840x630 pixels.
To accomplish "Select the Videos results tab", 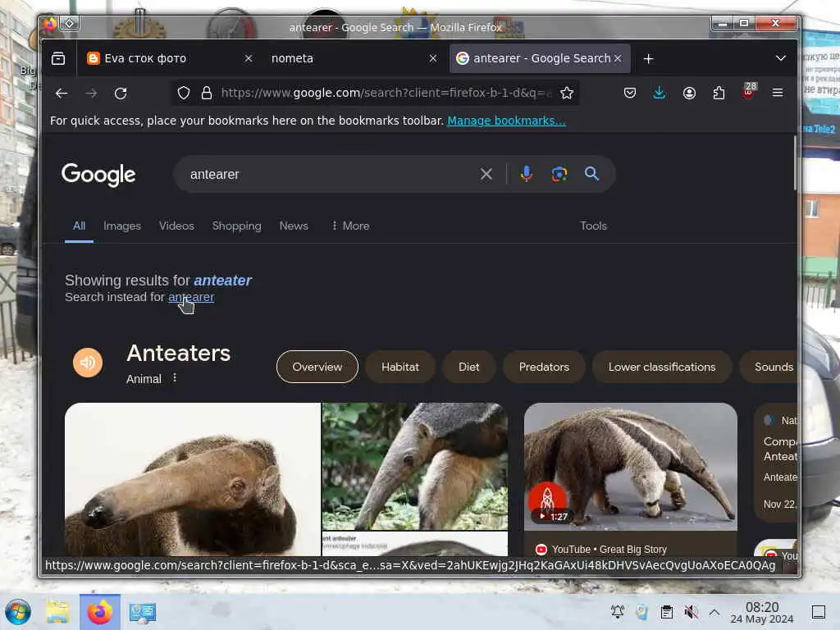I will click(176, 226).
